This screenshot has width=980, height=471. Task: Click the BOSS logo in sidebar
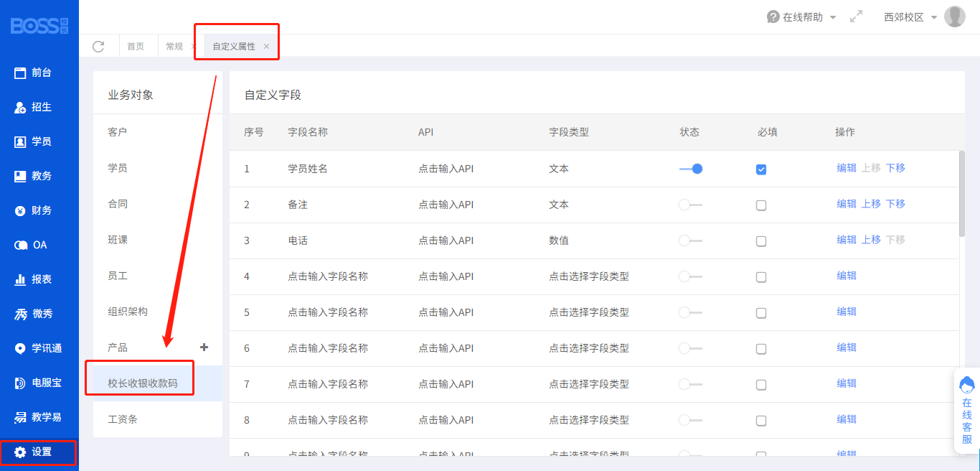point(39,26)
